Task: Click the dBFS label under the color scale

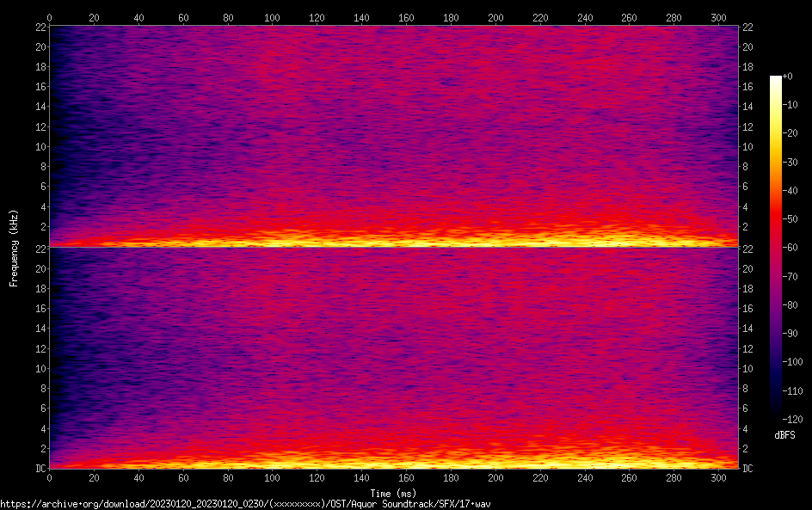Action: (784, 436)
